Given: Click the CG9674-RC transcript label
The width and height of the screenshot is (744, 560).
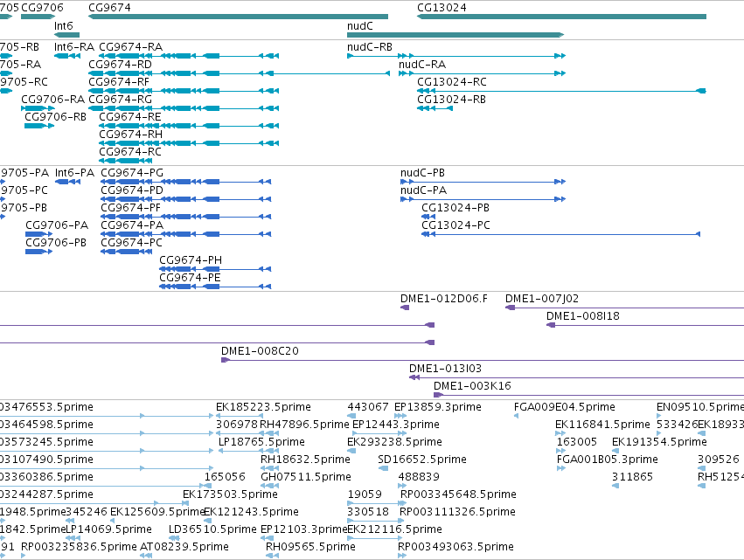Looking at the screenshot, I should point(130,152).
